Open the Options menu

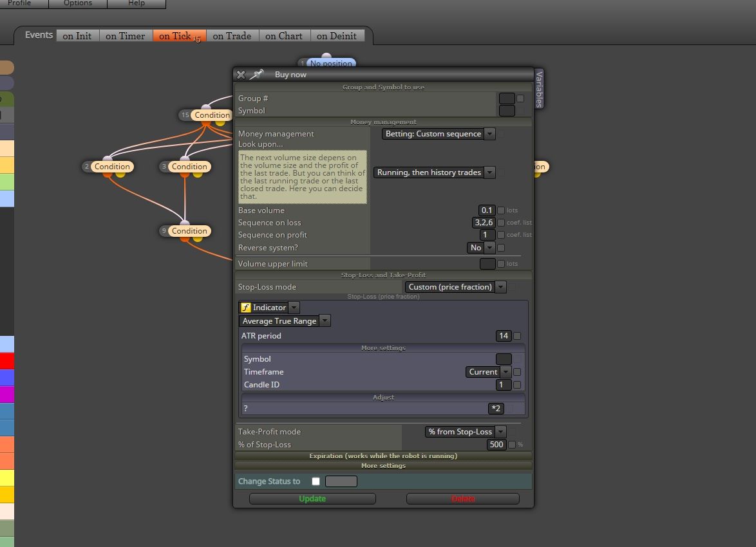78,3
